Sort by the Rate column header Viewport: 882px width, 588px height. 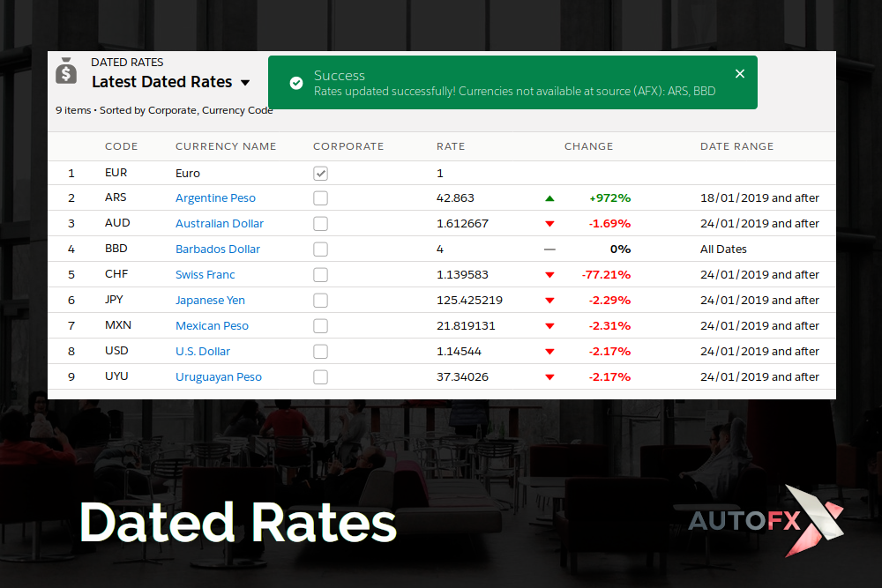[450, 146]
